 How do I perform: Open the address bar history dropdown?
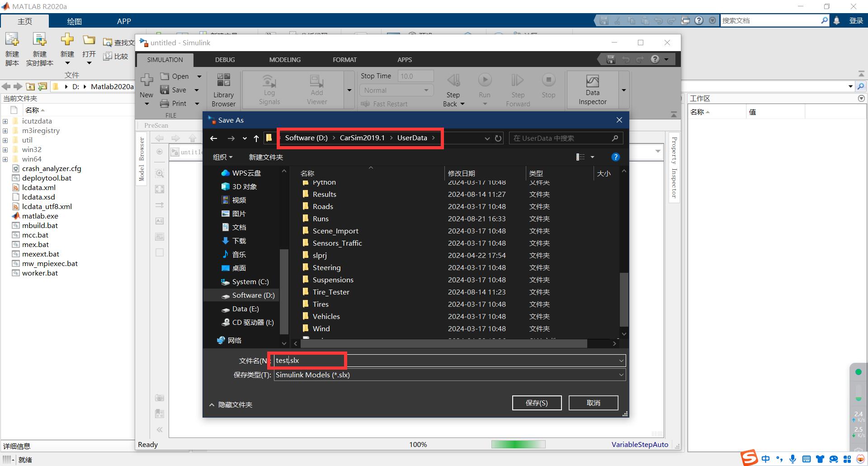487,138
